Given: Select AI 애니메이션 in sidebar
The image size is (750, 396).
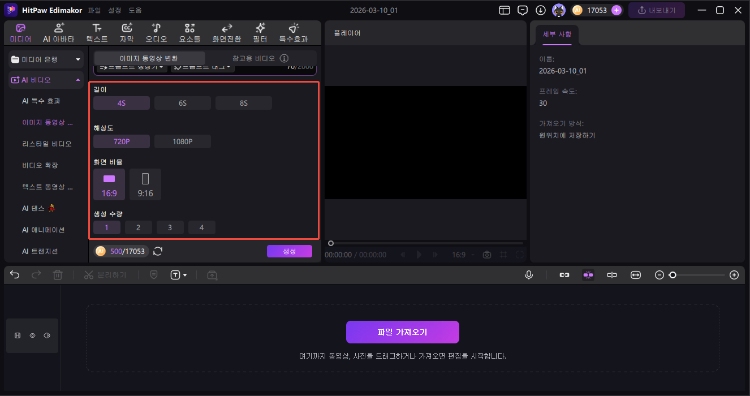Looking at the screenshot, I should click(x=43, y=230).
